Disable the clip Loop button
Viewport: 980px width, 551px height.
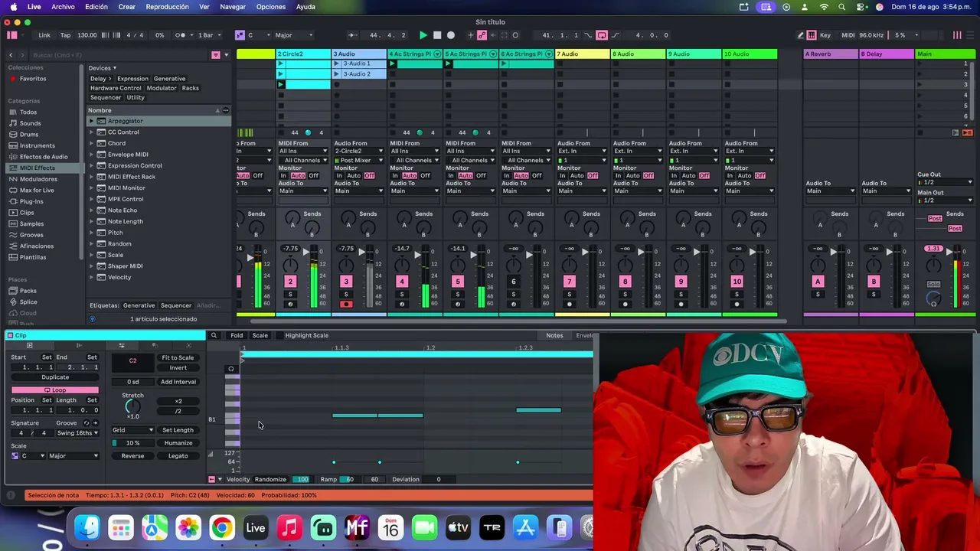point(54,390)
